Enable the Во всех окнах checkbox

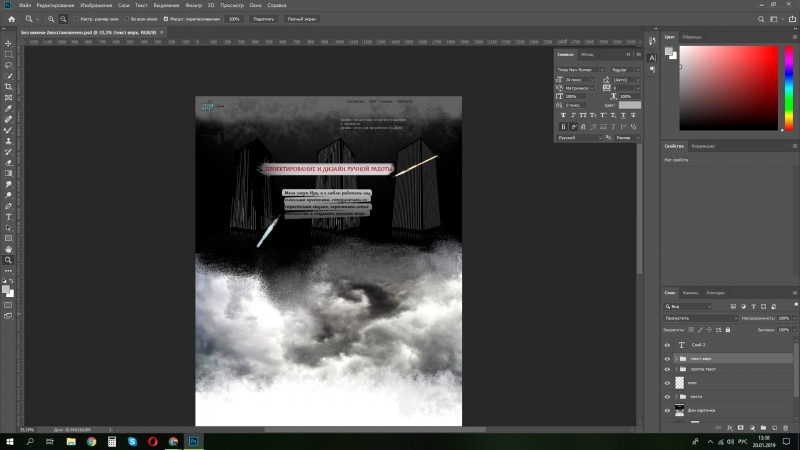pyautogui.click(x=127, y=19)
